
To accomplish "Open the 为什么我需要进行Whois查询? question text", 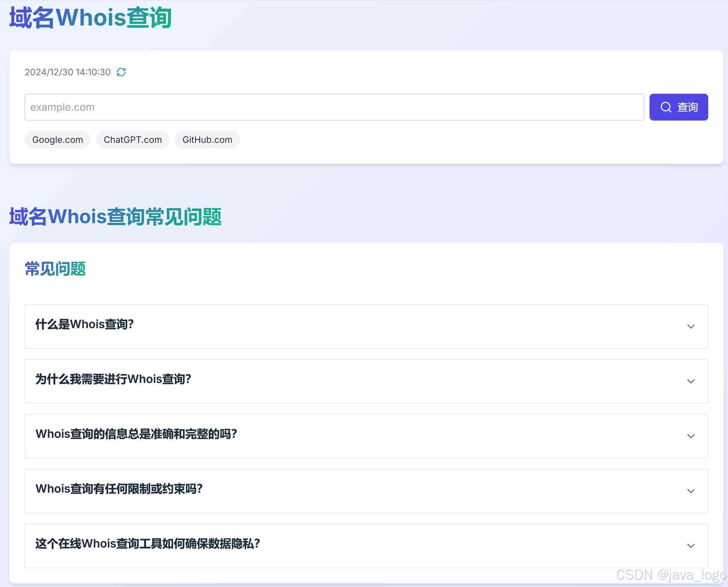I will click(x=113, y=379).
